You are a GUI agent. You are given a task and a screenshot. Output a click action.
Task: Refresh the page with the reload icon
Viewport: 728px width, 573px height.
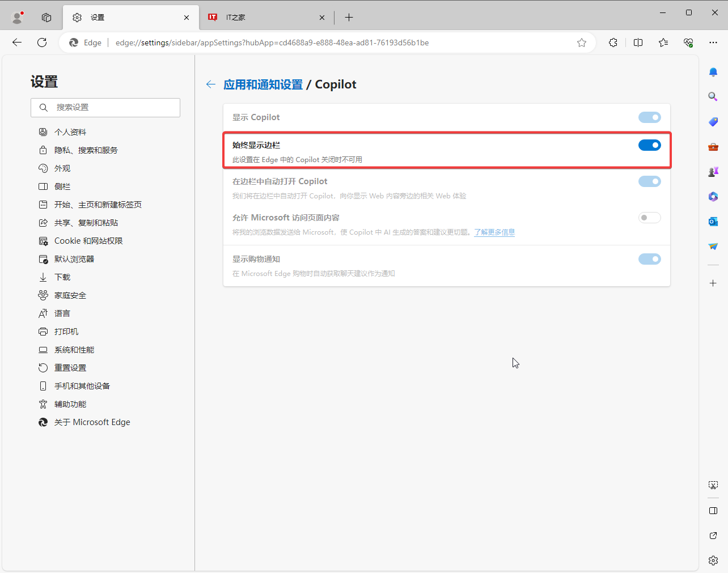pos(42,43)
